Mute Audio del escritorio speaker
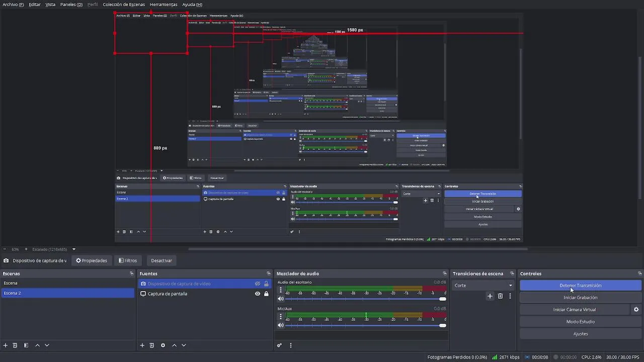 click(281, 299)
